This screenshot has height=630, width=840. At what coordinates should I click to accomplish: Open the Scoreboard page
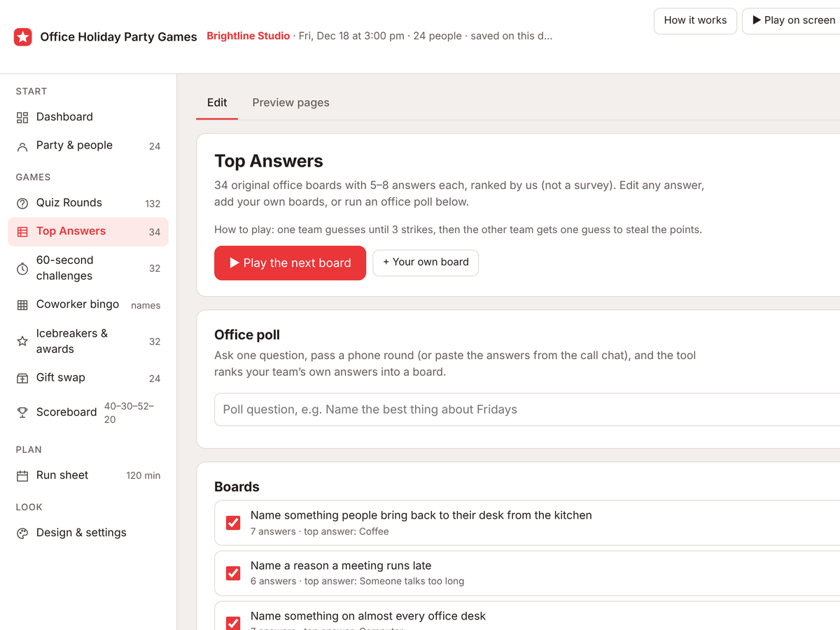click(x=88, y=412)
